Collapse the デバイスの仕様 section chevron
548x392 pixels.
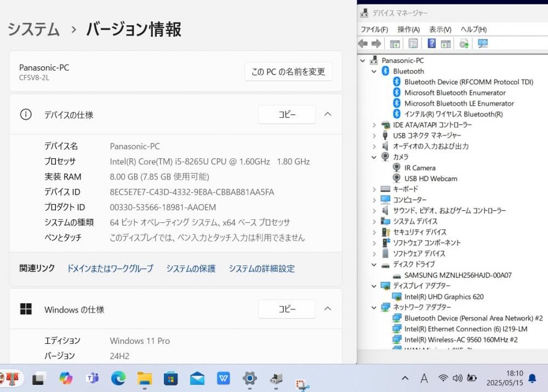click(x=328, y=114)
